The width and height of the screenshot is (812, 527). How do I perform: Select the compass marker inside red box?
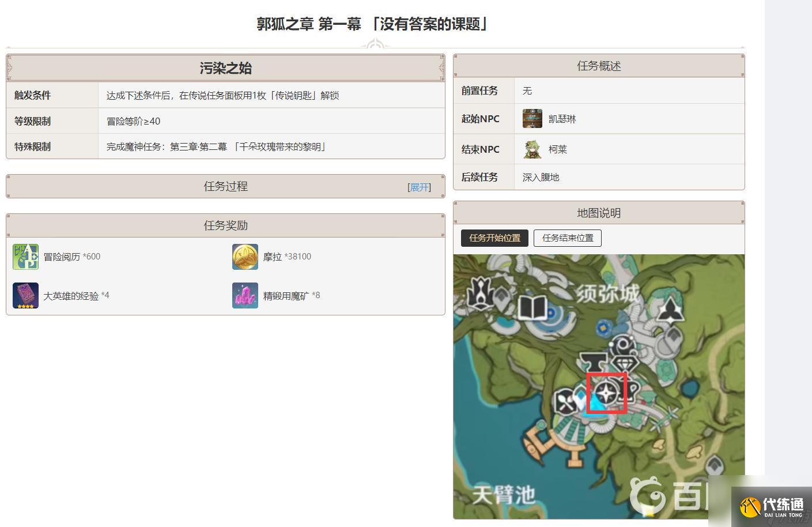[606, 394]
